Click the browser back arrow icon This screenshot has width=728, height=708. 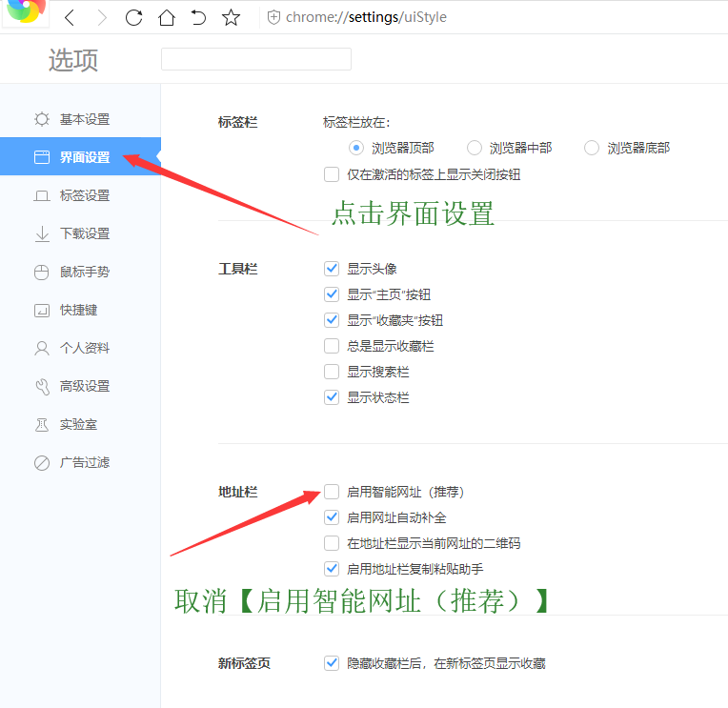click(70, 17)
